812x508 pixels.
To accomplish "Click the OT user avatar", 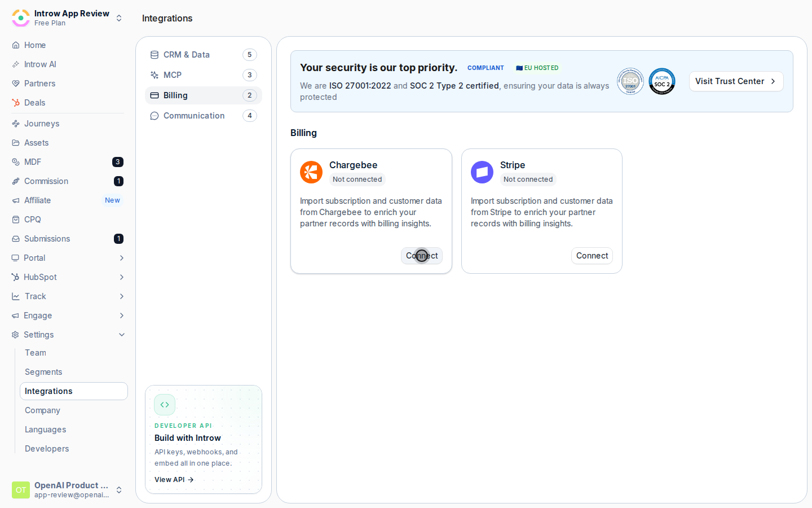I will tap(21, 490).
